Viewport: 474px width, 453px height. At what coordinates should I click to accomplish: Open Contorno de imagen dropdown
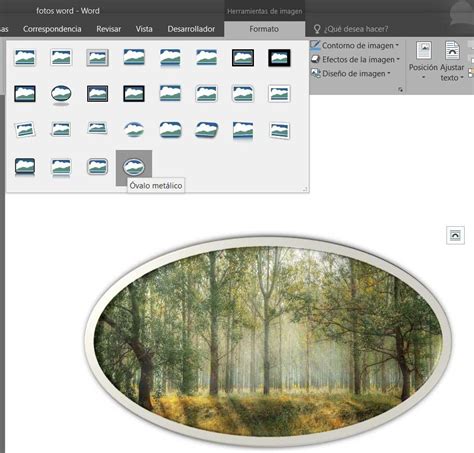355,45
